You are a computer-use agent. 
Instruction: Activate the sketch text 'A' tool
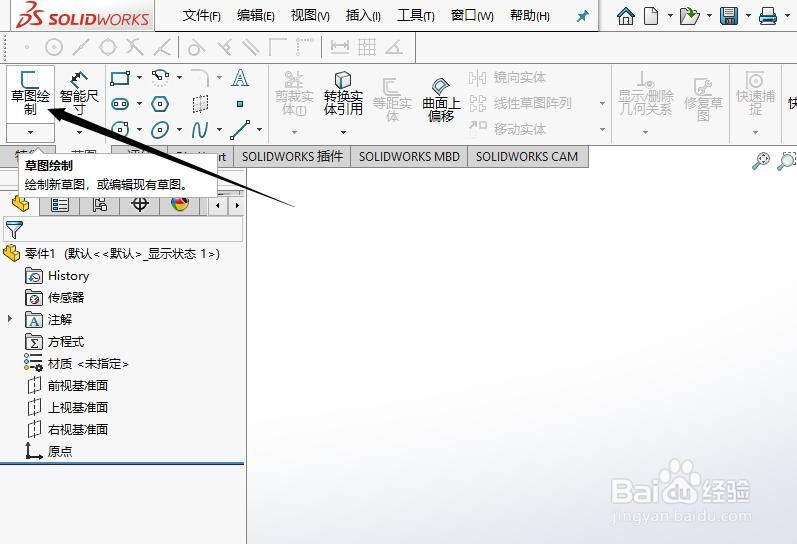240,78
